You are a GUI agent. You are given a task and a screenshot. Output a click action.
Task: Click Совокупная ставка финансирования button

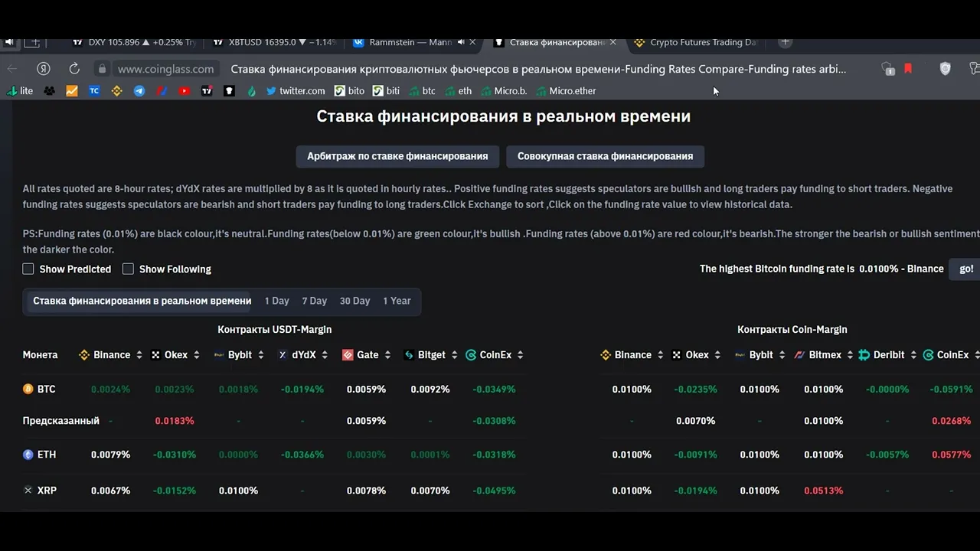point(605,156)
